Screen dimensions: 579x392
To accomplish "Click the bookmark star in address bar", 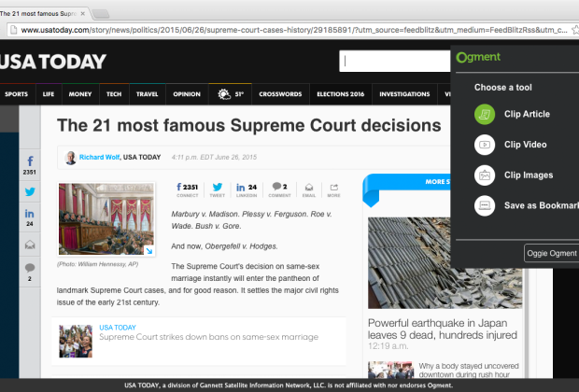I will (x=575, y=30).
